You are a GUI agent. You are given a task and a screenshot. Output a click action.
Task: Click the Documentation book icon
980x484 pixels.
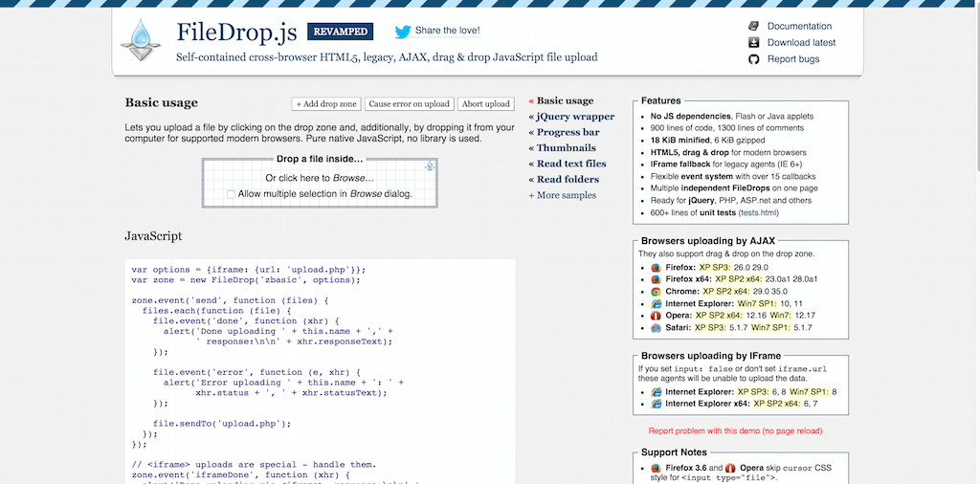click(754, 26)
